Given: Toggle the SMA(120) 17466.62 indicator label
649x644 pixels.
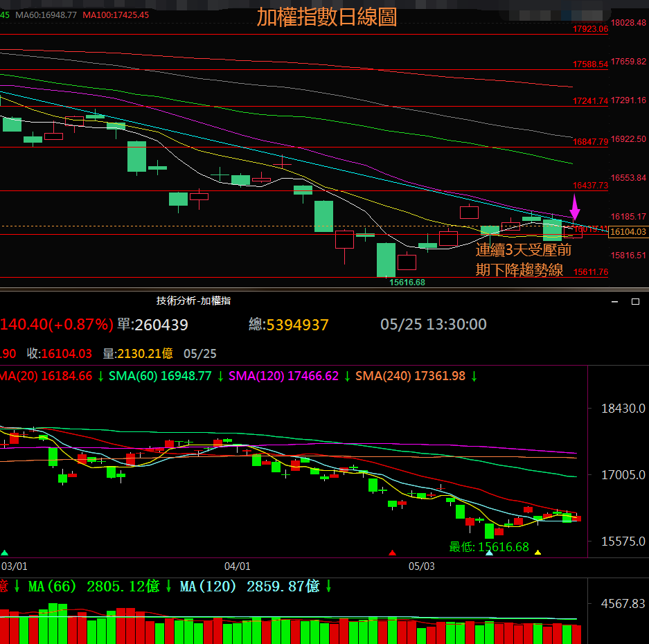Looking at the screenshot, I should (x=283, y=377).
